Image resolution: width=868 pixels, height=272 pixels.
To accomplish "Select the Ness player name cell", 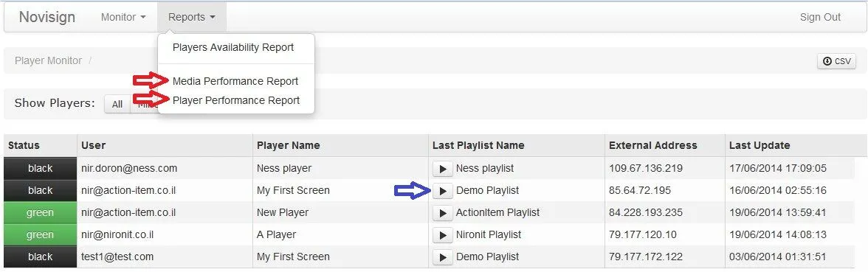I will pos(284,168).
